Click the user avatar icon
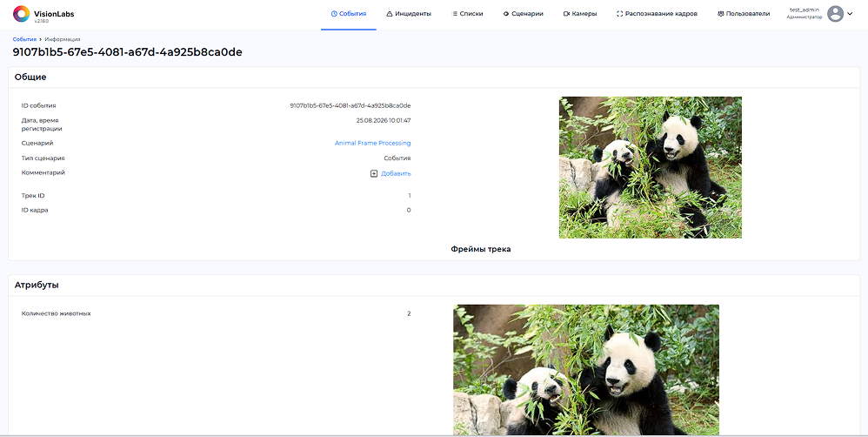Image resolution: width=868 pixels, height=437 pixels. (x=835, y=14)
